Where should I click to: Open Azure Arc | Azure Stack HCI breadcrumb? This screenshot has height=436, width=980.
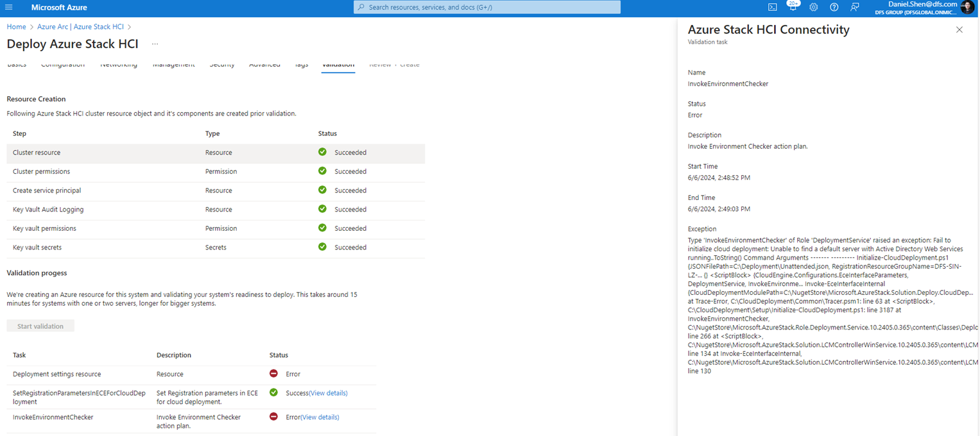pyautogui.click(x=80, y=27)
